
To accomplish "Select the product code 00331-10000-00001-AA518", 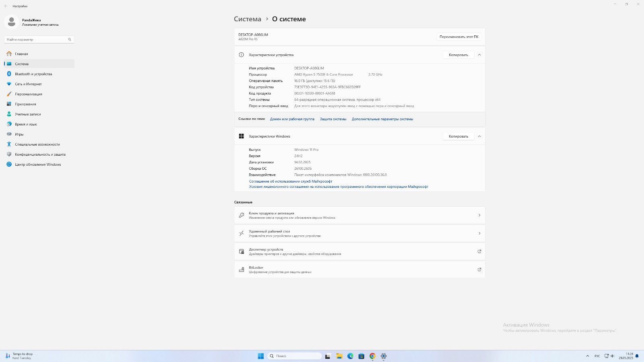I will [315, 93].
